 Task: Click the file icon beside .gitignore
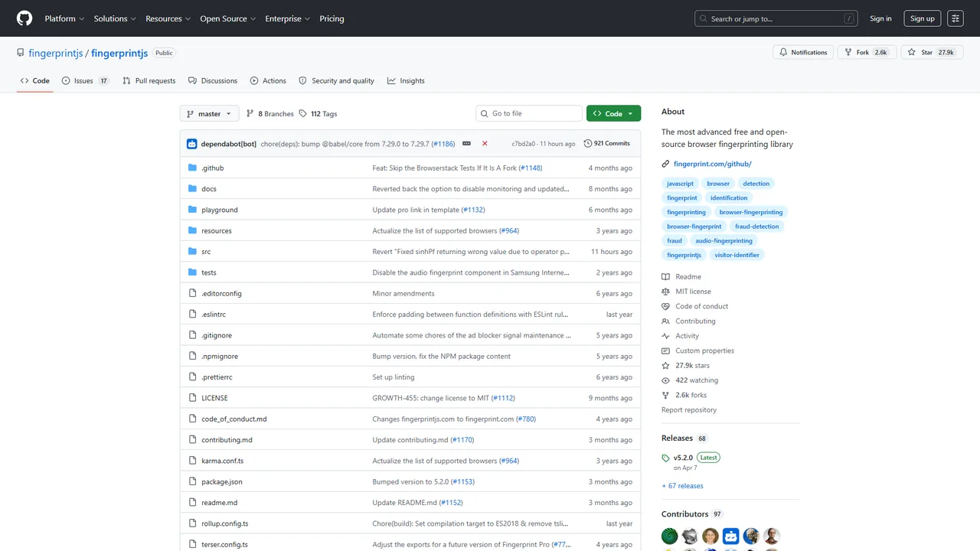193,335
